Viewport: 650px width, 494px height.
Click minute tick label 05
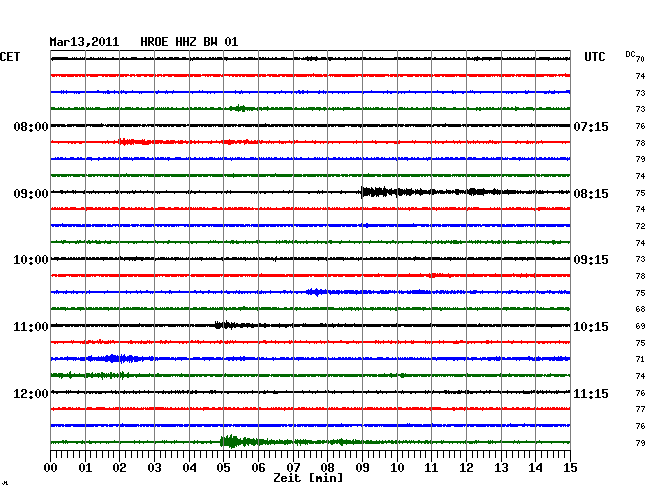[x=223, y=468]
